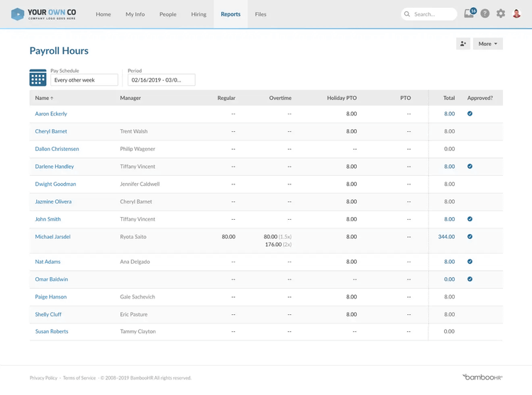Open the inbox notifications icon

coord(470,13)
